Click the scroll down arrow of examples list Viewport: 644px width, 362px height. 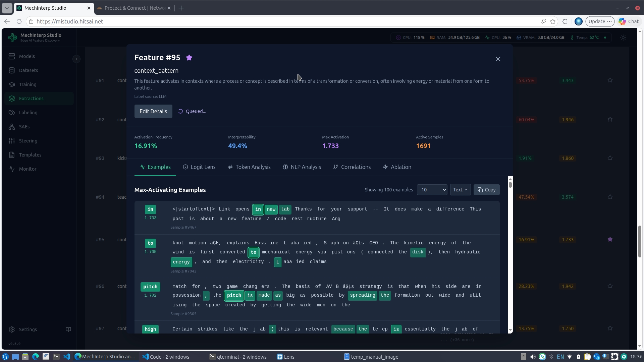(510, 330)
